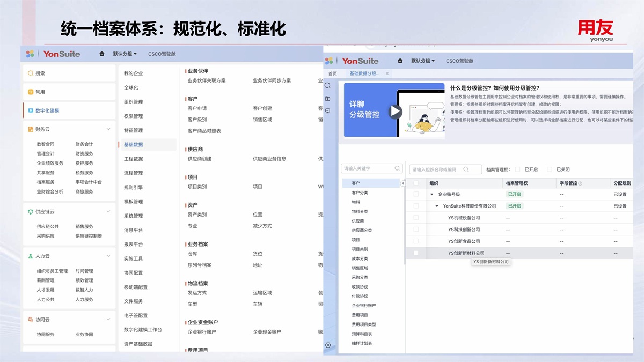Collapse the 财务云 section chevron

click(108, 129)
